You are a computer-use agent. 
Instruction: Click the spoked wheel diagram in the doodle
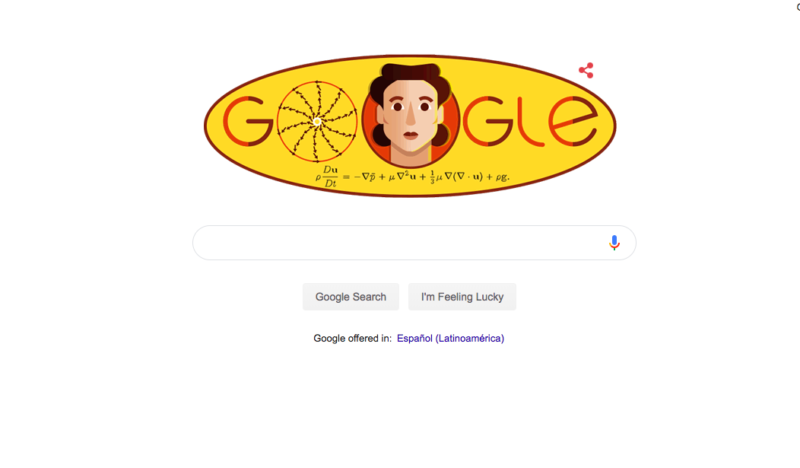tap(317, 121)
